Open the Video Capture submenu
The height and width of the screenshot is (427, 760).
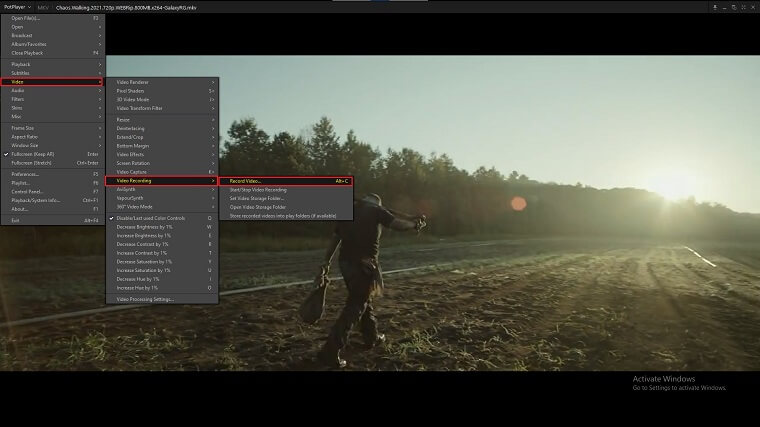pyautogui.click(x=162, y=172)
